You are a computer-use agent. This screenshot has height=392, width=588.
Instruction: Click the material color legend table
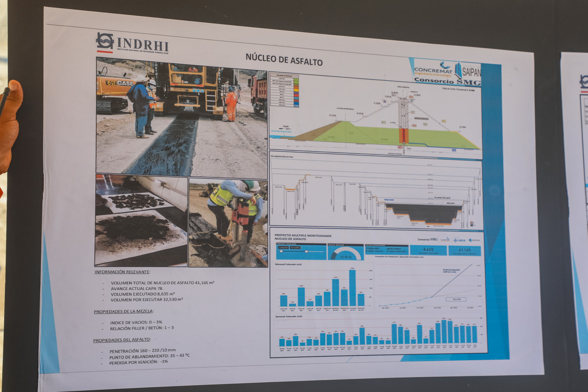(x=284, y=90)
